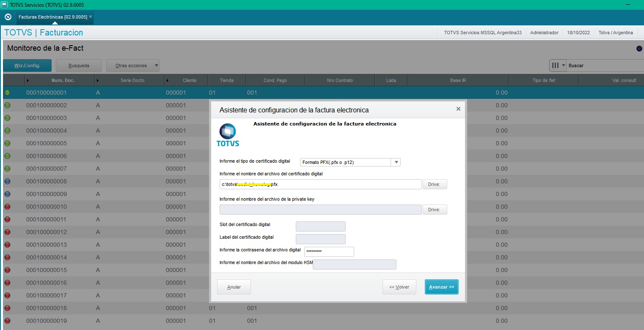Click the red status dot for document 000100000013
Image resolution: width=644 pixels, height=330 pixels.
[7, 245]
